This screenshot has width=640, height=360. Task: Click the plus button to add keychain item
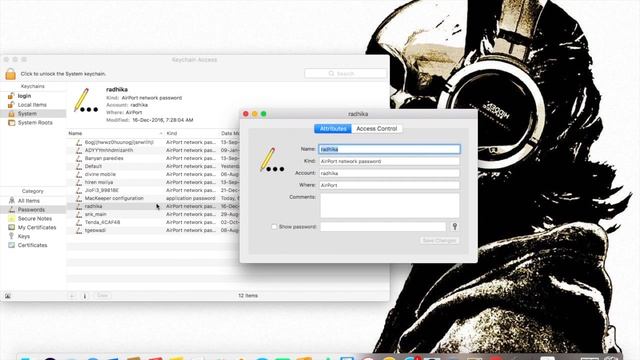click(x=72, y=296)
